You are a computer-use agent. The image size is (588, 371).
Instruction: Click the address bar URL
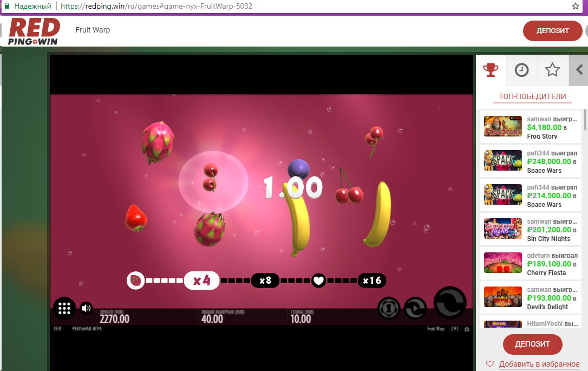pos(156,6)
